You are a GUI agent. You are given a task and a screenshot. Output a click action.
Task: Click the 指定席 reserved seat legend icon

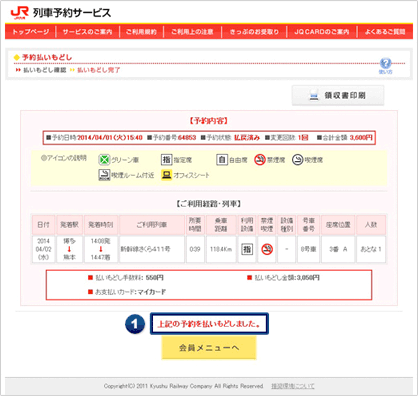(166, 160)
